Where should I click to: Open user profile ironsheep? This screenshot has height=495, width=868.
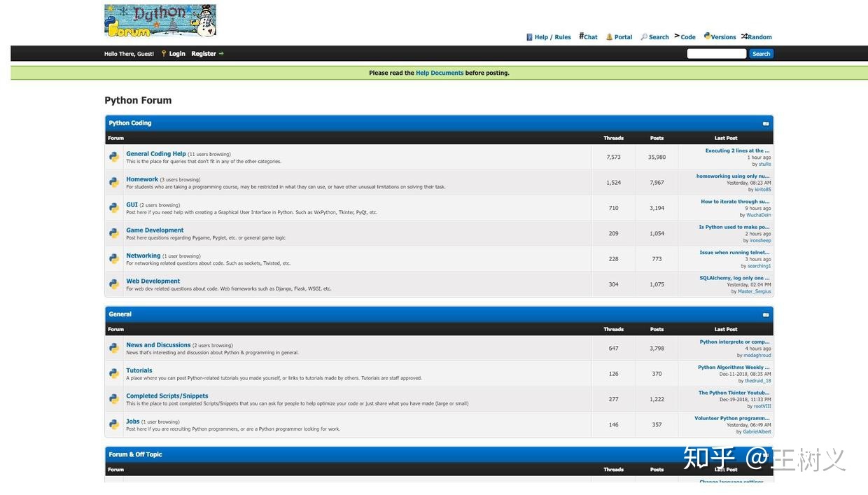tap(760, 240)
